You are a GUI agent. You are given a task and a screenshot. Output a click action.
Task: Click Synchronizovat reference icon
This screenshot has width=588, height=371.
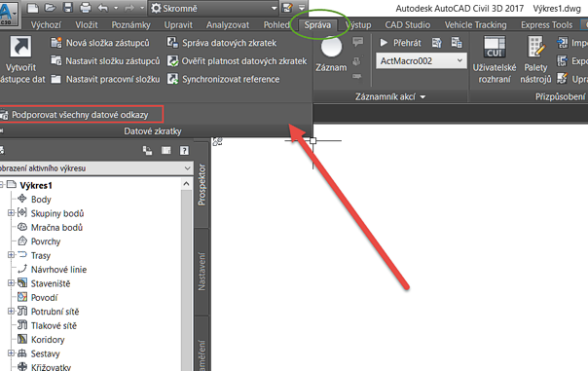(x=172, y=79)
